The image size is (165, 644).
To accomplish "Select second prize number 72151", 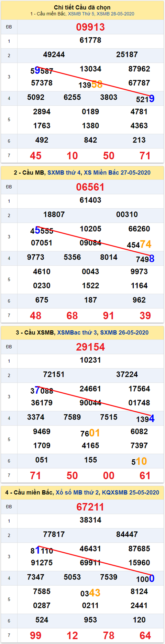I will tap(54, 374).
